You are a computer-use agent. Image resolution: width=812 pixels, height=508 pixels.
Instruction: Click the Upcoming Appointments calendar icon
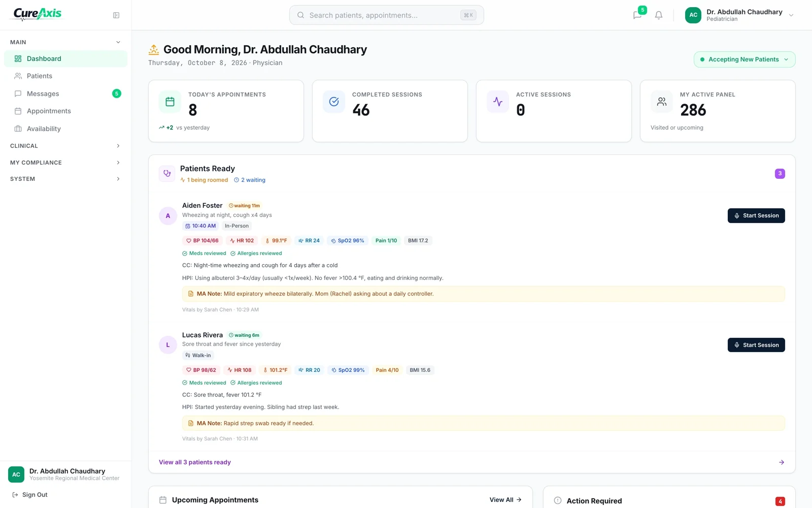pos(163,500)
